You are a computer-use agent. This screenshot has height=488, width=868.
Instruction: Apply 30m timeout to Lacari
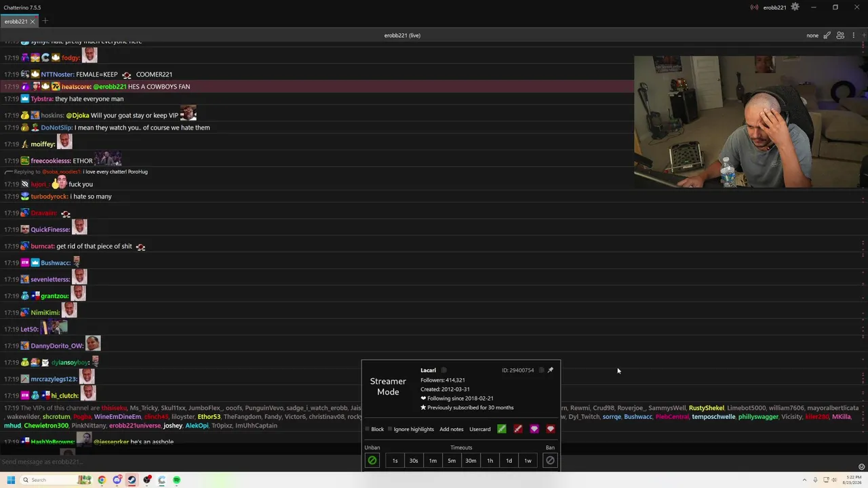pos(471,461)
